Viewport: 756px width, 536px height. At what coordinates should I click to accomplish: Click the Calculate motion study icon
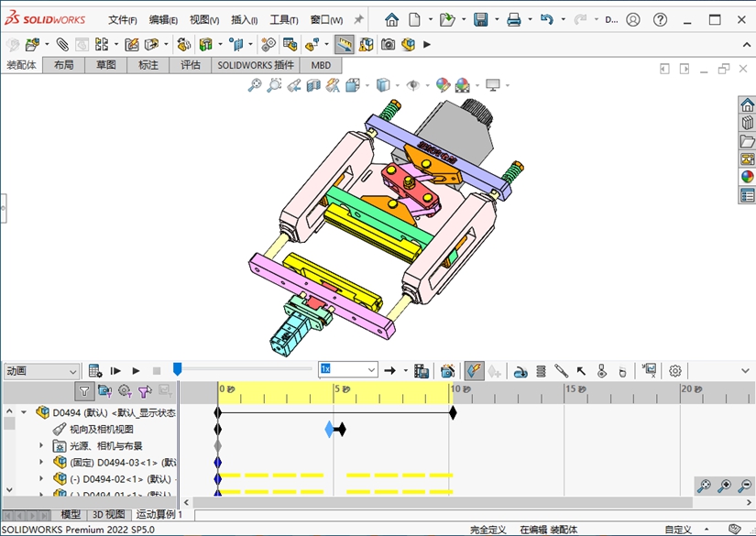pyautogui.click(x=95, y=371)
